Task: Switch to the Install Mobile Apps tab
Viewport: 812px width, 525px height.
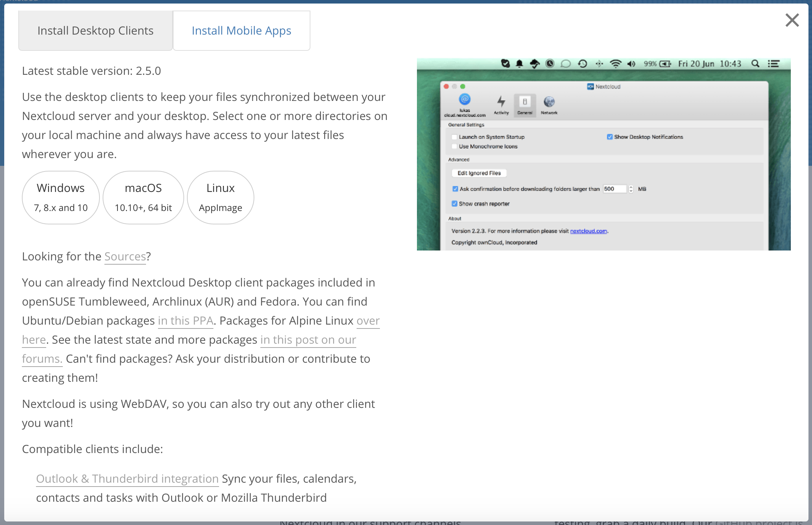Action: 241,31
